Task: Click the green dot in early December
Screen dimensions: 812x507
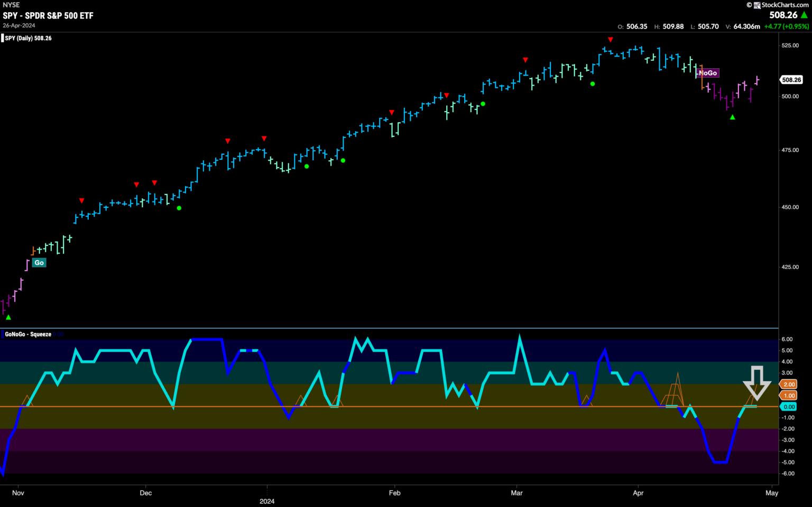Action: 179,208
